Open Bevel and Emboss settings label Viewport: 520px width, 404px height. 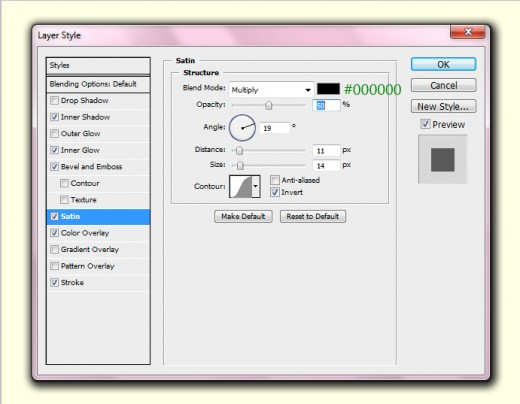(91, 167)
